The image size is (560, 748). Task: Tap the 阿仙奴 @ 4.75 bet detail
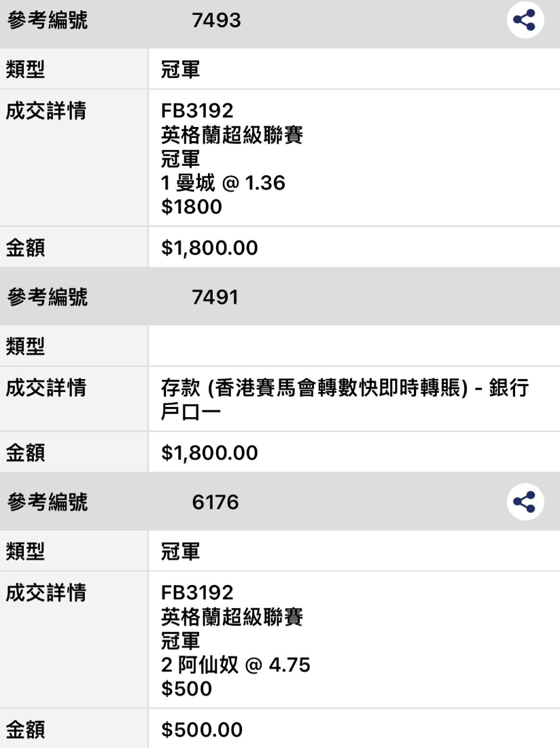pyautogui.click(x=235, y=664)
